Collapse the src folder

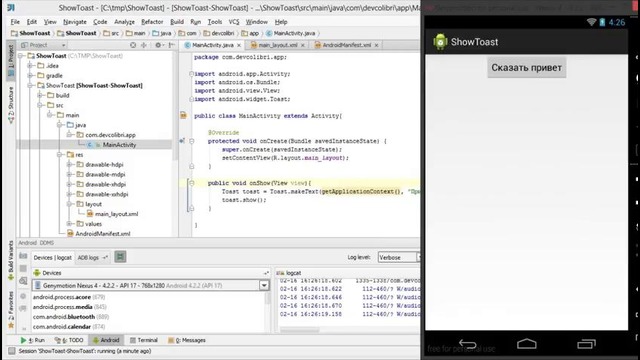tap(40, 105)
